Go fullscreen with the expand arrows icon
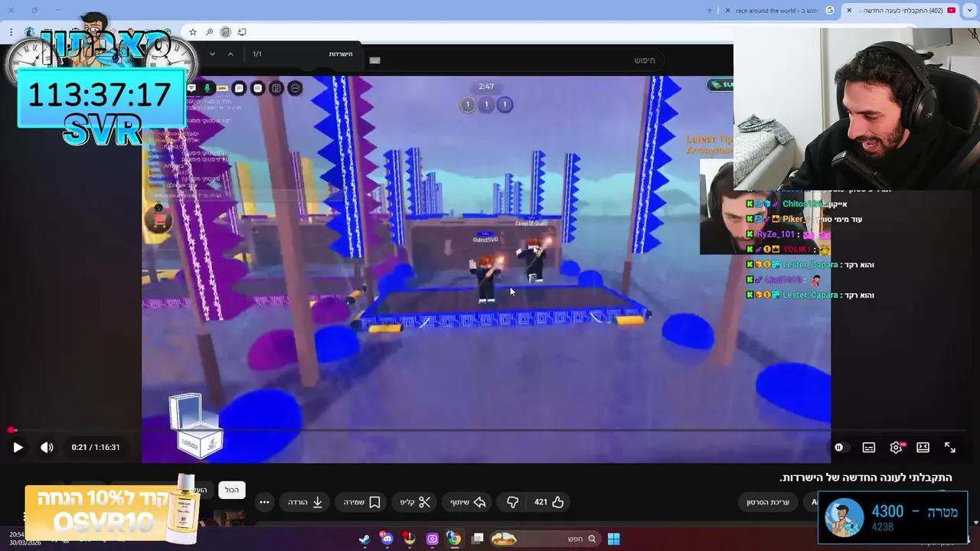 [x=950, y=448]
